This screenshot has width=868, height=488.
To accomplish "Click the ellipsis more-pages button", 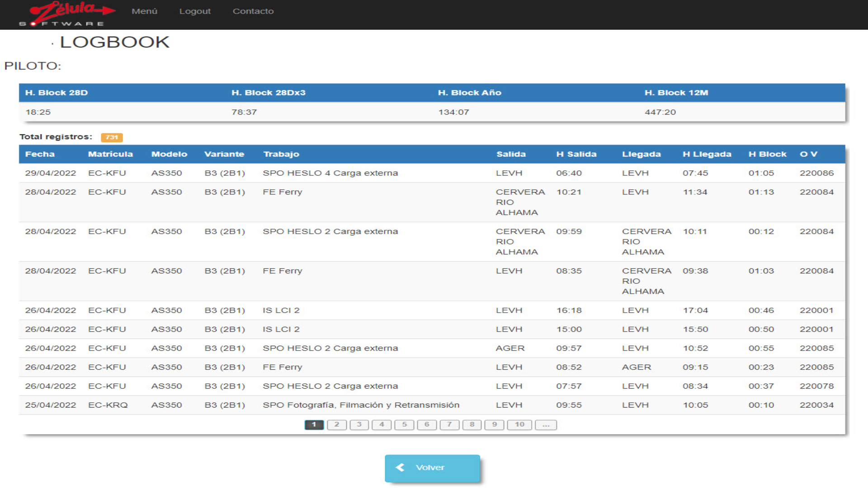I will click(x=546, y=425).
